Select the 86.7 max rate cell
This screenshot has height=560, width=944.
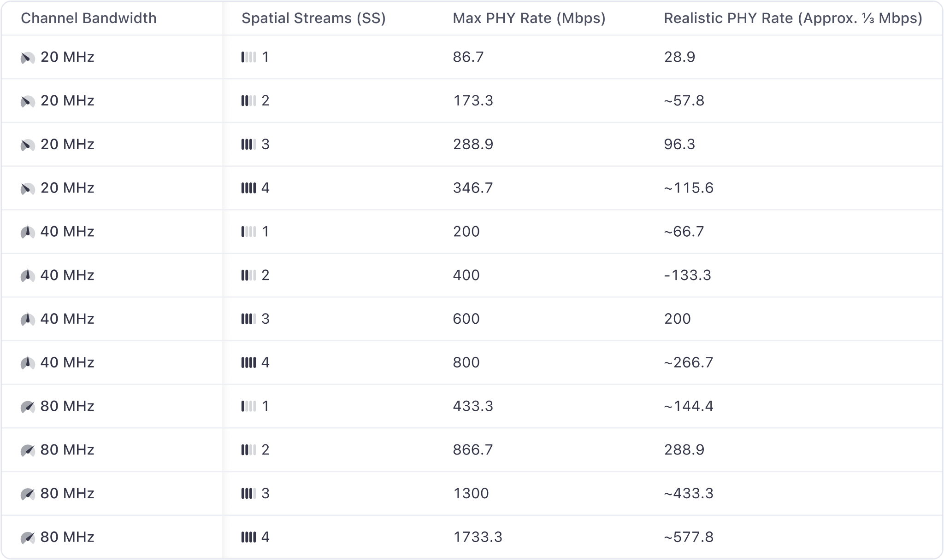(468, 57)
